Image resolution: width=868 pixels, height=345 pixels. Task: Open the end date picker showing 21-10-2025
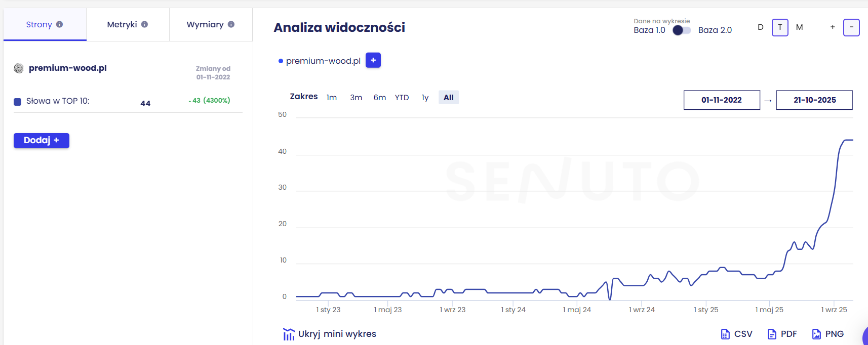click(814, 100)
